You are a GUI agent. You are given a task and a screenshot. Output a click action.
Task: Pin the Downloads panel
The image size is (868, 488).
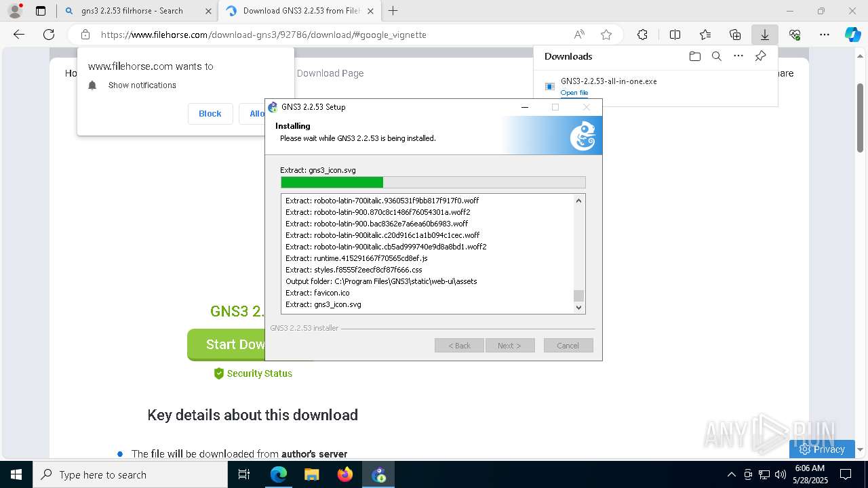760,56
